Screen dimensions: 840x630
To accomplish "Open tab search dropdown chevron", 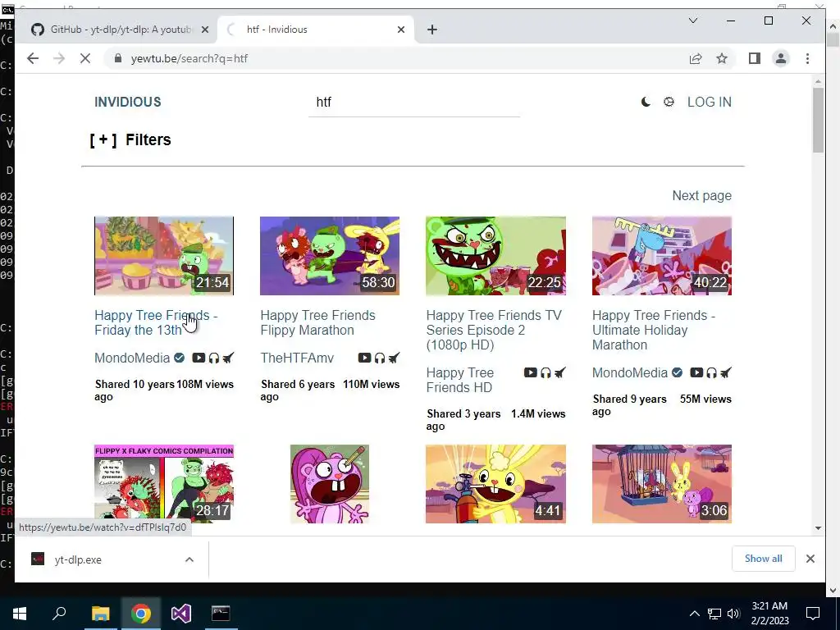I will point(692,21).
